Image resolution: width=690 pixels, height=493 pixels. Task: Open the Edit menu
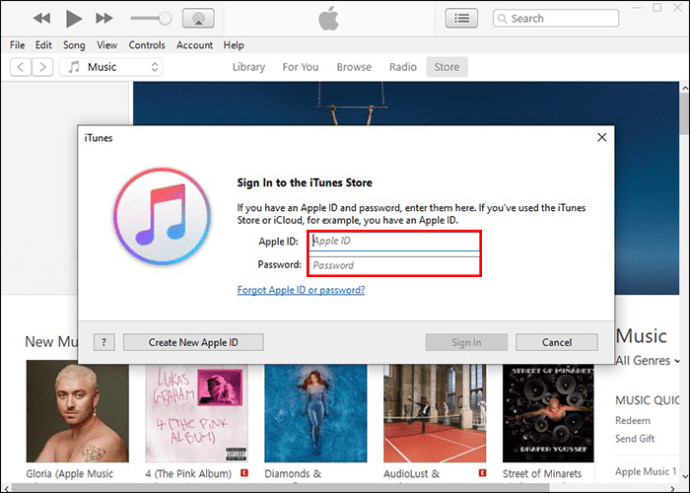(x=44, y=45)
